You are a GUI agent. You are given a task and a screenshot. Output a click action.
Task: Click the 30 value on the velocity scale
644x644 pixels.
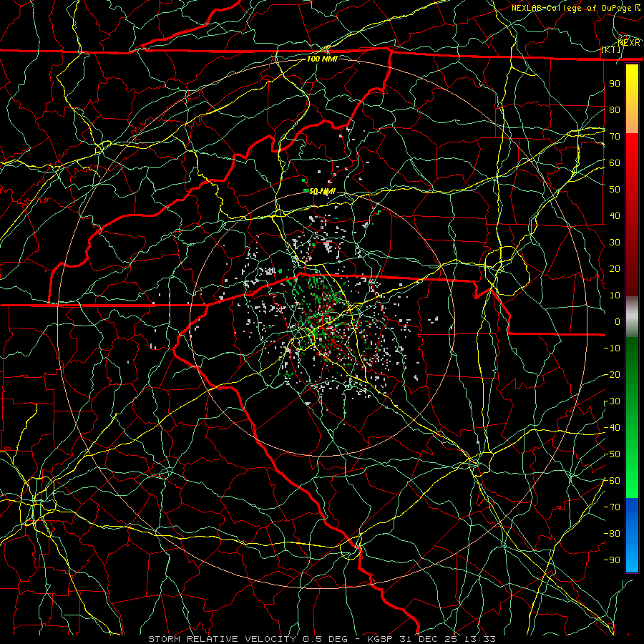tap(615, 243)
